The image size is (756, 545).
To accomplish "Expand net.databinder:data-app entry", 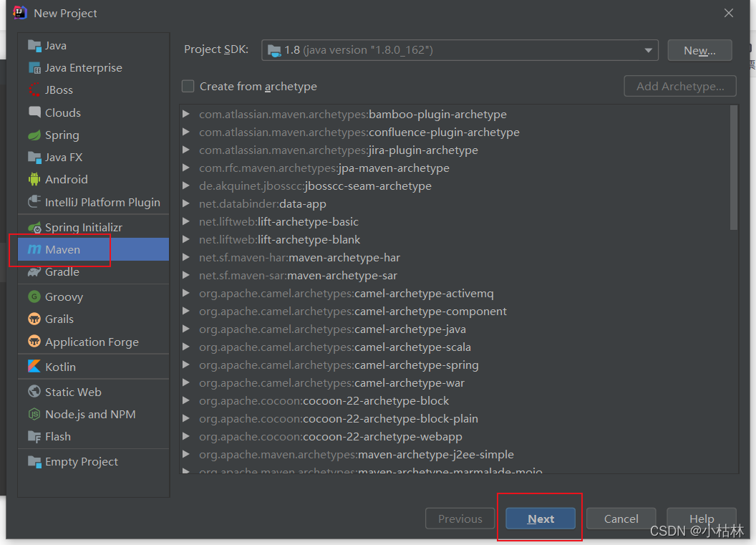I will click(x=186, y=203).
